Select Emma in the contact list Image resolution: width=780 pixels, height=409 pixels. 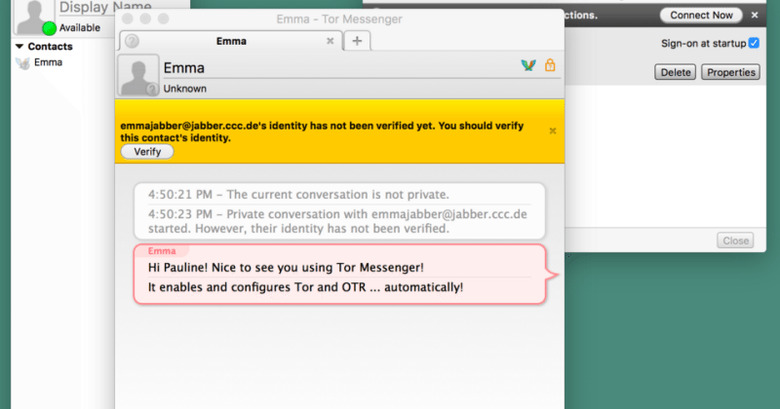point(48,63)
